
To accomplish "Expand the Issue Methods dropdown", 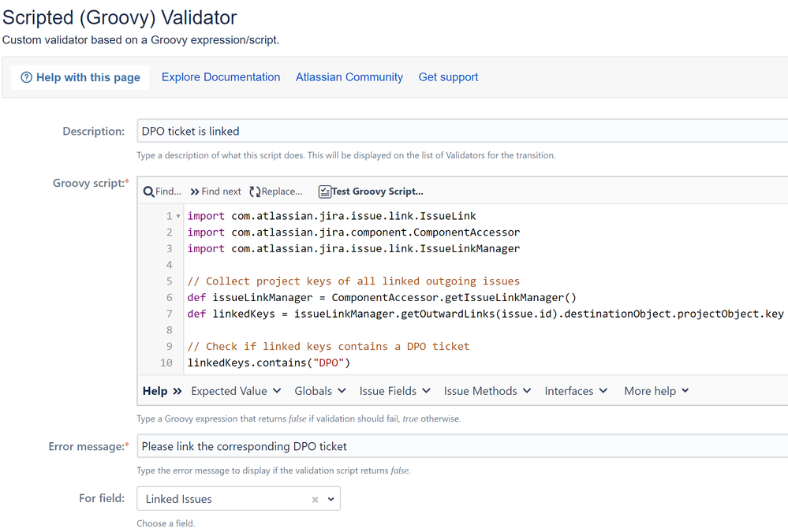I will tap(487, 391).
